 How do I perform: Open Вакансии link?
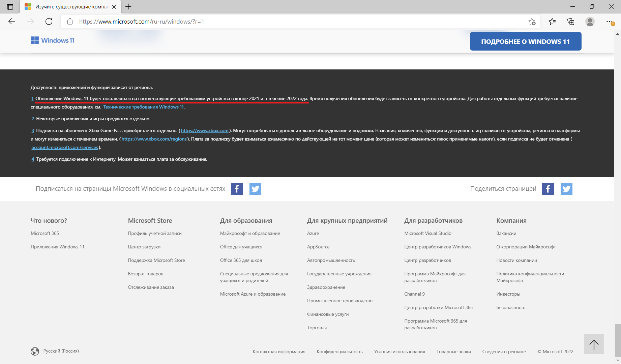coord(506,233)
